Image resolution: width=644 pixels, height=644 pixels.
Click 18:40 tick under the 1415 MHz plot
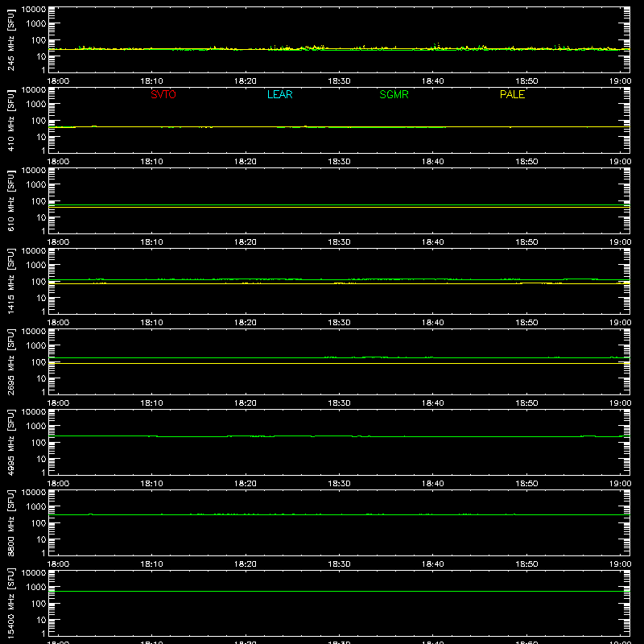(x=433, y=323)
